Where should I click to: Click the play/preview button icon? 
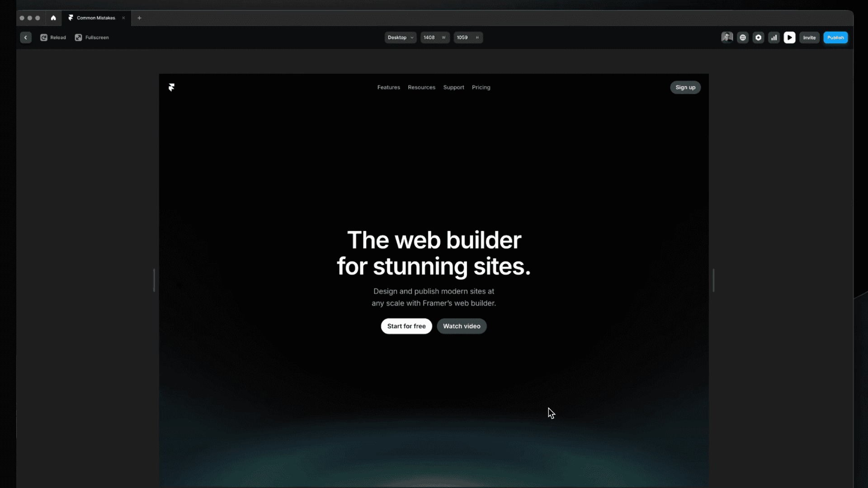tap(789, 37)
